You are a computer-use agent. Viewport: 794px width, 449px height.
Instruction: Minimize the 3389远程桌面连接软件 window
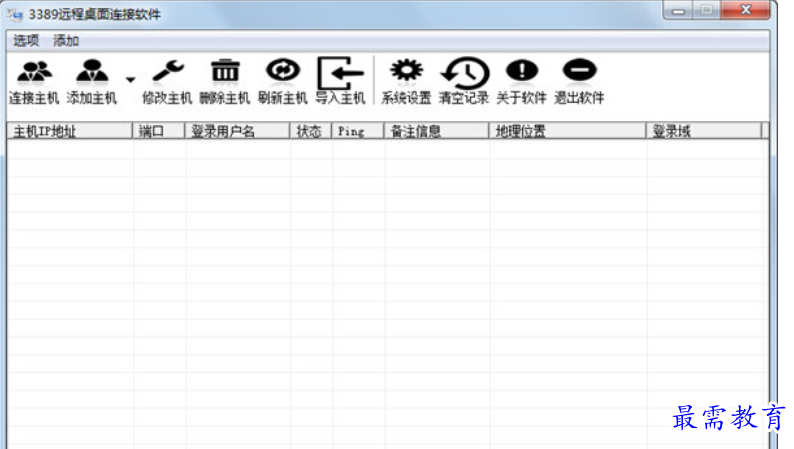tap(679, 11)
